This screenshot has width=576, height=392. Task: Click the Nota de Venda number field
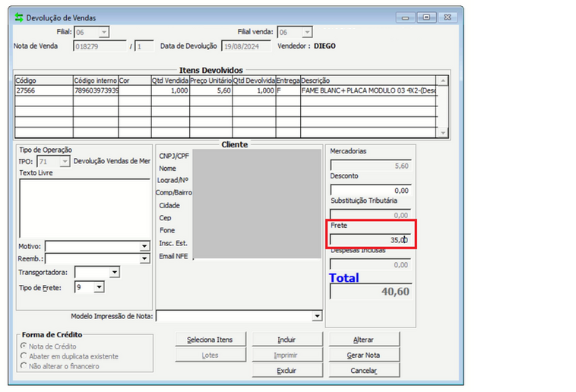[100, 46]
